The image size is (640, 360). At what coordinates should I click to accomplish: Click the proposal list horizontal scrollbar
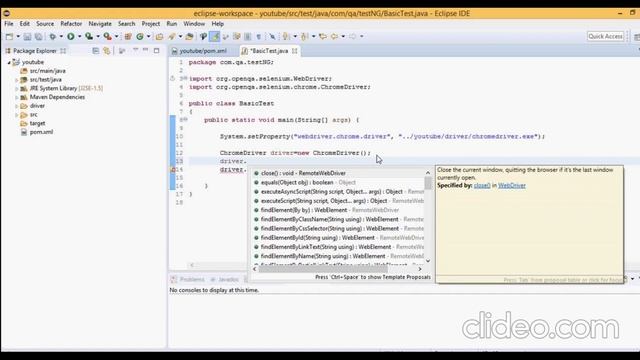pos(322,269)
